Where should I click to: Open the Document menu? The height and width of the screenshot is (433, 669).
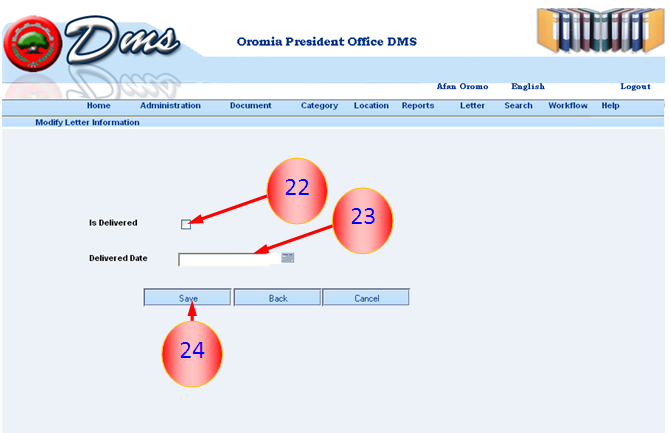(x=250, y=105)
